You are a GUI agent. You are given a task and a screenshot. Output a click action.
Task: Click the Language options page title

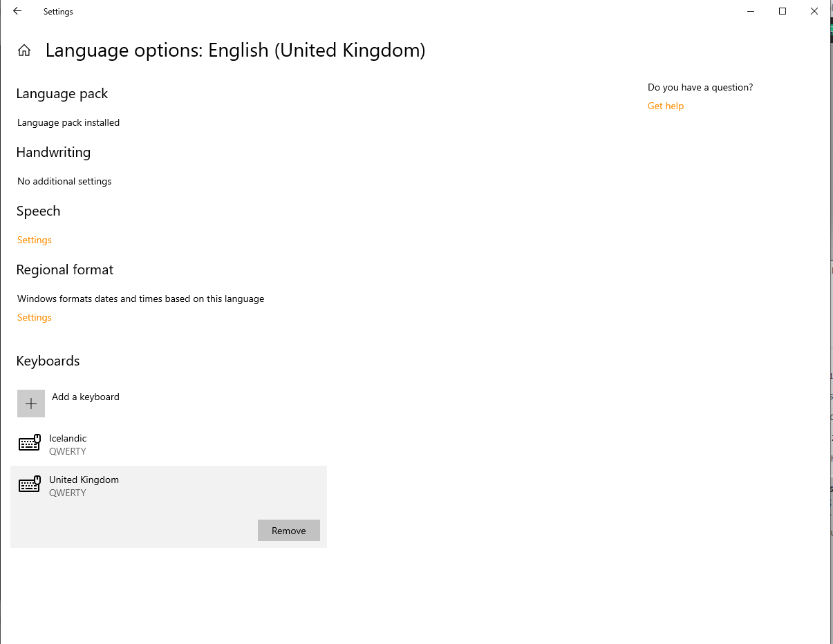(x=235, y=50)
